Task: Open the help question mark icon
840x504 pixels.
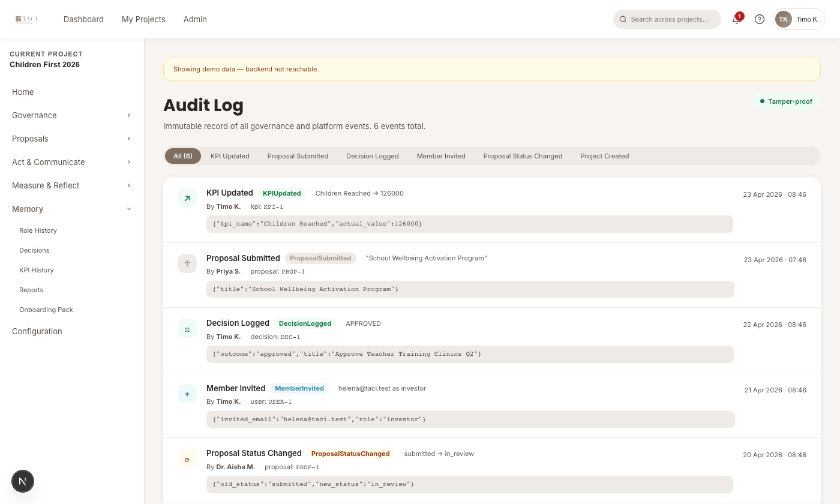Action: tap(760, 19)
